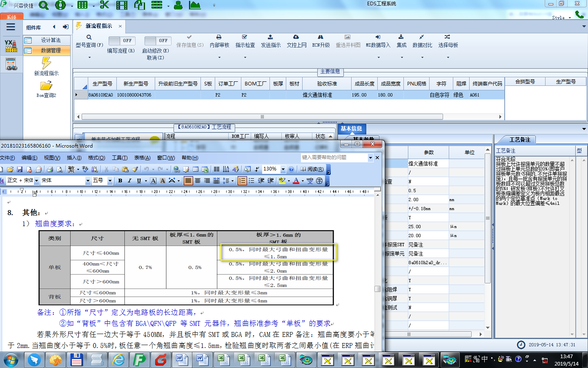The height and width of the screenshot is (368, 588).
Task: Click the Italic button in Word toolbar
Action: tap(129, 180)
